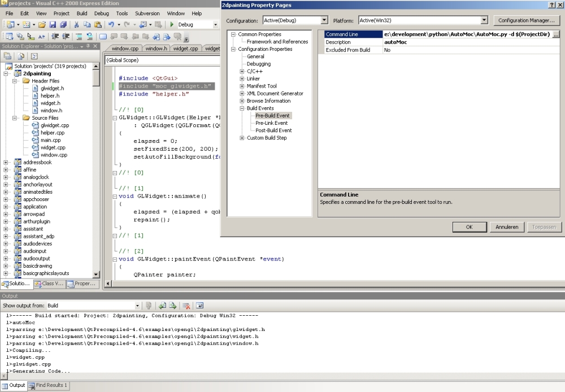
Task: Select Post-Build Event in the properties tree
Action: pyautogui.click(x=273, y=130)
